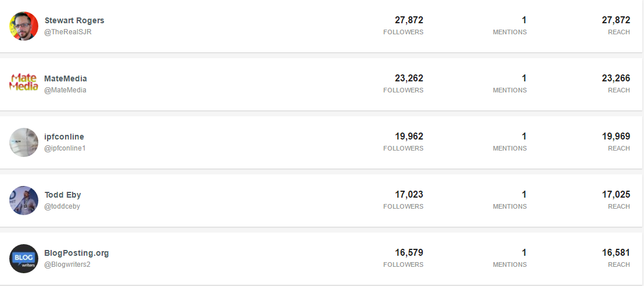Open the BlogPosting.org name link
Viewport: 644px width, 286px height.
point(77,253)
